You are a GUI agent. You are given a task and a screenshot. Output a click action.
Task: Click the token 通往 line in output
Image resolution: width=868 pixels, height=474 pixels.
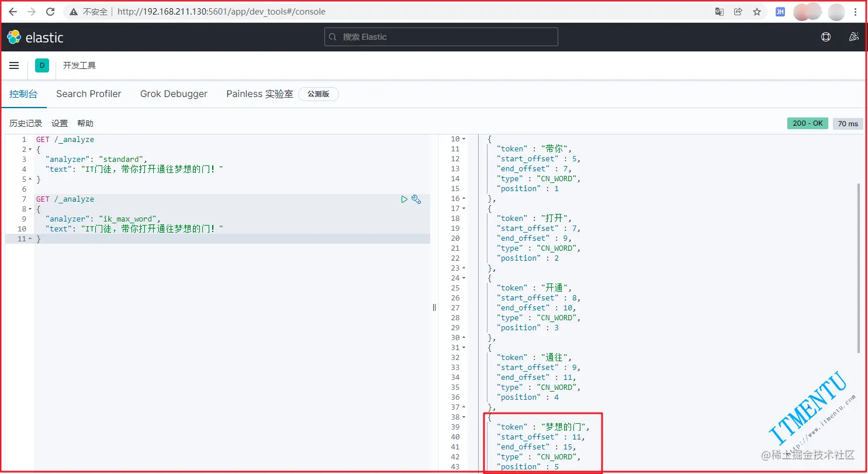click(x=534, y=358)
